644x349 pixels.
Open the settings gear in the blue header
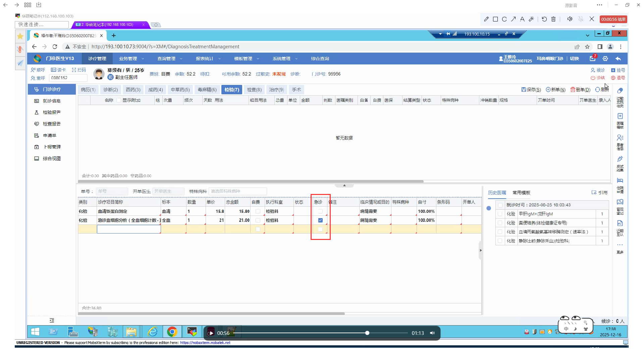(x=605, y=59)
